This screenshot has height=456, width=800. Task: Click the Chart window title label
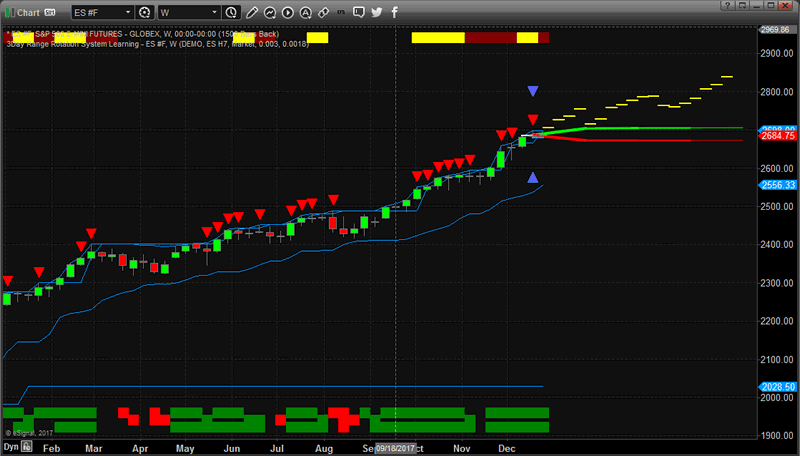pyautogui.click(x=29, y=12)
